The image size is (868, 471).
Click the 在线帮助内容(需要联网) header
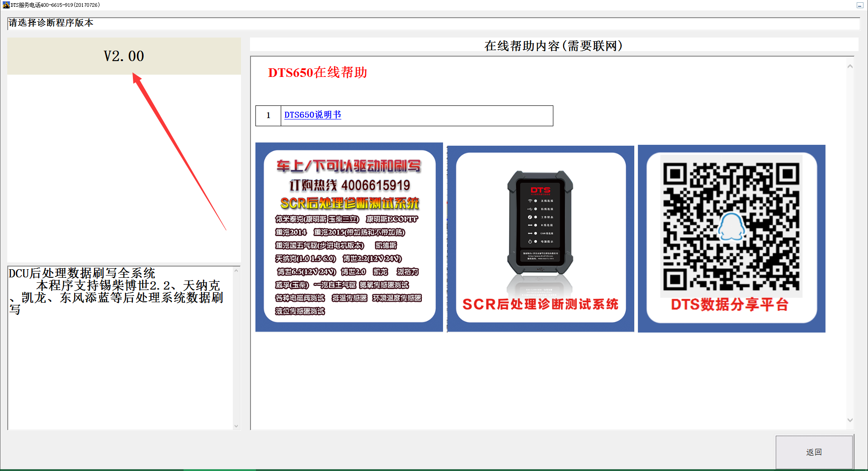point(553,46)
